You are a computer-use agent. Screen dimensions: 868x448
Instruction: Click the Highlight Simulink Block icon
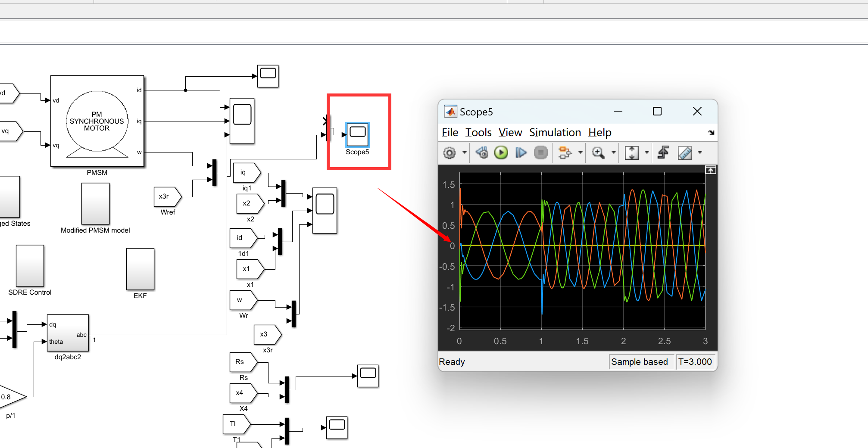565,152
